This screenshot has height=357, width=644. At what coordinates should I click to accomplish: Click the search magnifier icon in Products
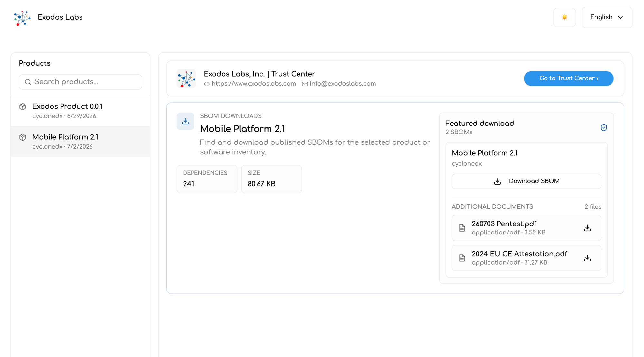tap(28, 82)
